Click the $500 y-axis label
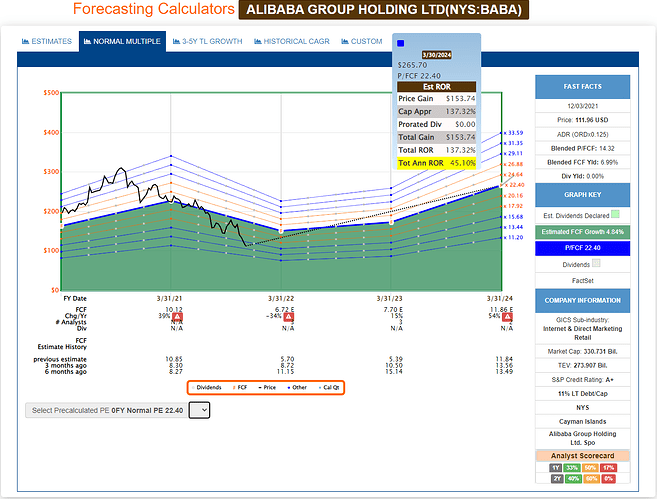 (x=51, y=93)
